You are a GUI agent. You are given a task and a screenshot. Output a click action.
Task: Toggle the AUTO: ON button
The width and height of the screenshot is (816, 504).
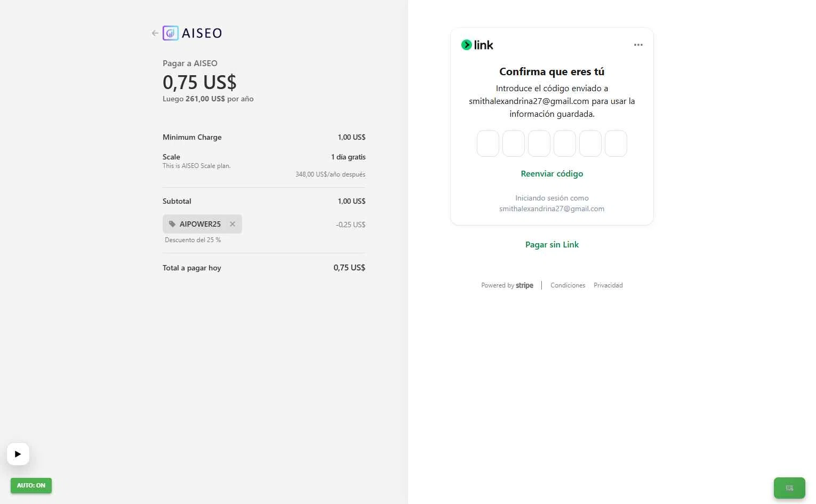31,485
